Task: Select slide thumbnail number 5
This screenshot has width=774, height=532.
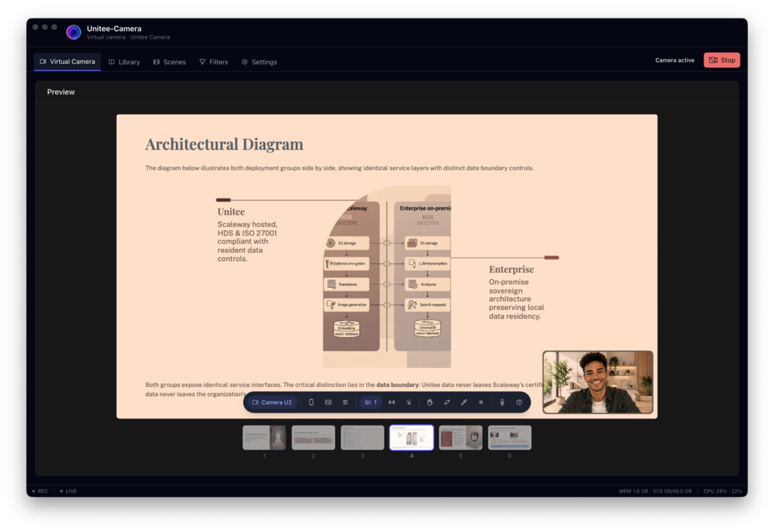Action: (461, 437)
